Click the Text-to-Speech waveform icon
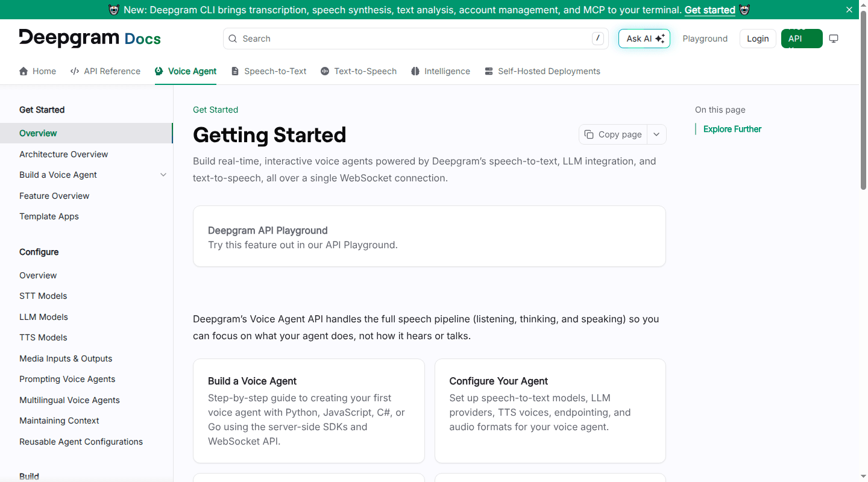The width and height of the screenshot is (868, 482). tap(325, 71)
